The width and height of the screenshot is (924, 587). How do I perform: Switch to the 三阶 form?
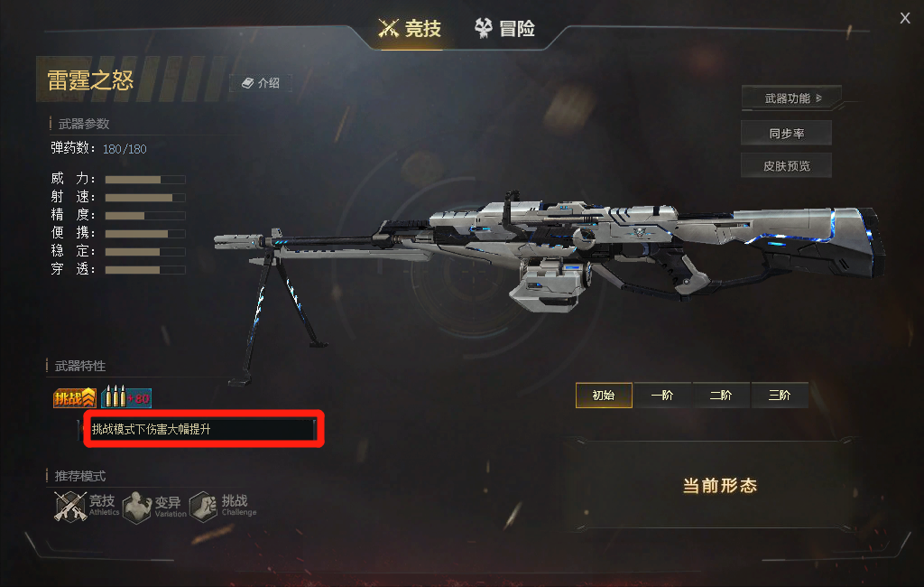[x=779, y=396]
